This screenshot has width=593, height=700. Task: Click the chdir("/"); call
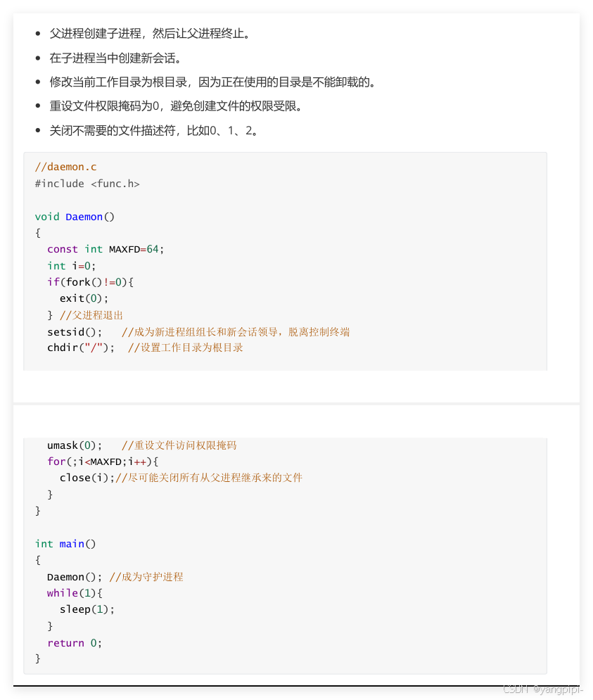[81, 348]
